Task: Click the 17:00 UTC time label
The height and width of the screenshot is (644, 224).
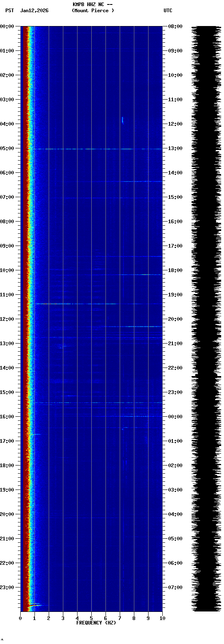Action: tap(175, 246)
